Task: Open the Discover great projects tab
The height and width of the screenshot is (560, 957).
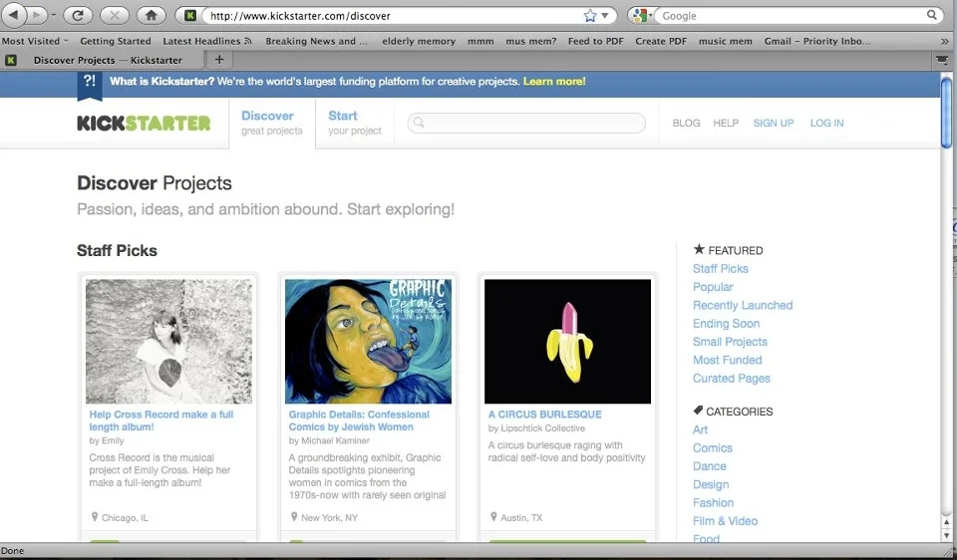Action: (x=271, y=123)
